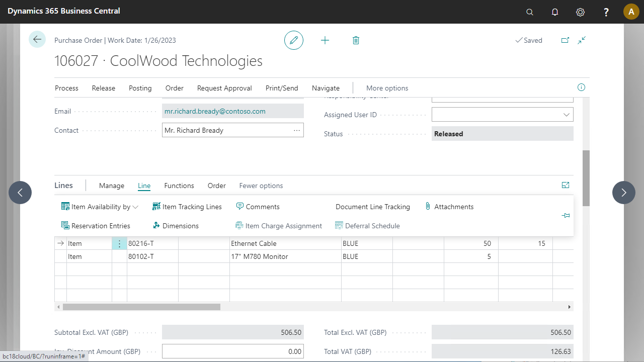Open Item Charge Assignment

tap(279, 226)
